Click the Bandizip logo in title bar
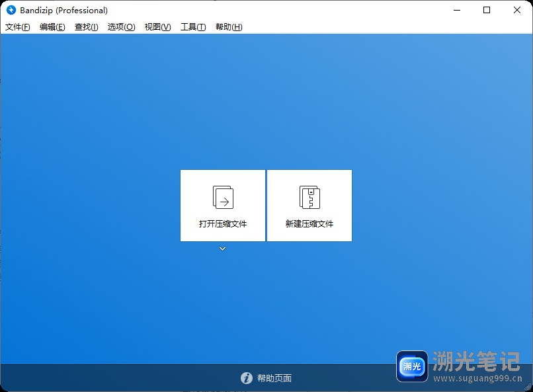The image size is (533, 392). coord(11,10)
